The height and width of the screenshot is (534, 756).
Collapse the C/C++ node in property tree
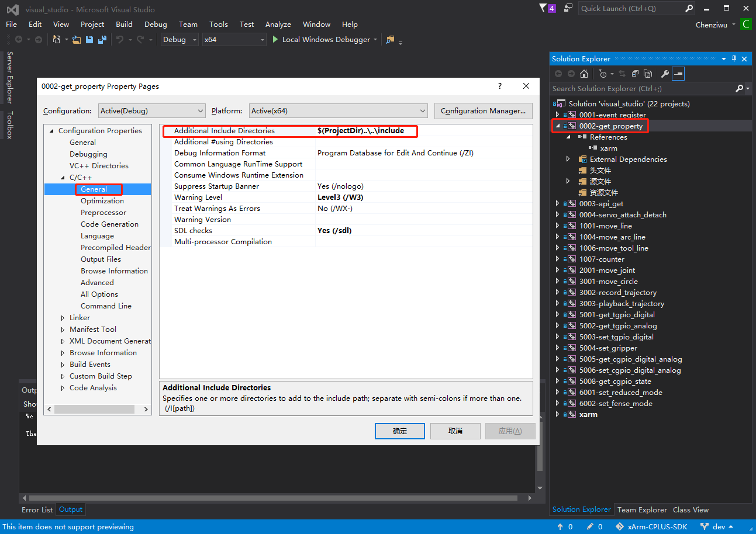tap(64, 178)
